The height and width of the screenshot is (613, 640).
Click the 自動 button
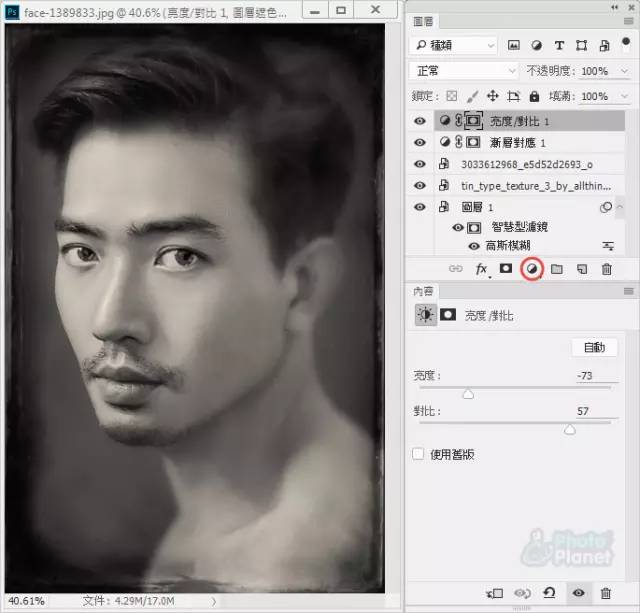(x=594, y=347)
